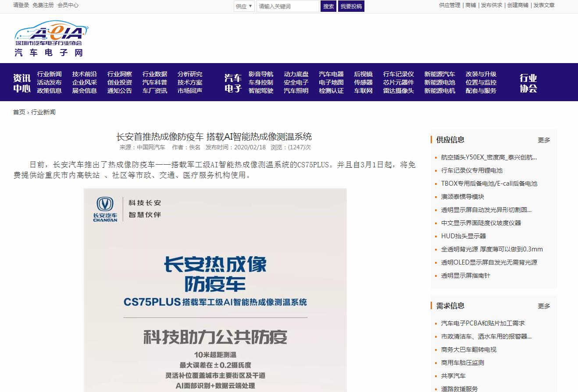578x392 pixels.
Task: Select 行业数据 in the navigation menu
Action: coord(155,74)
